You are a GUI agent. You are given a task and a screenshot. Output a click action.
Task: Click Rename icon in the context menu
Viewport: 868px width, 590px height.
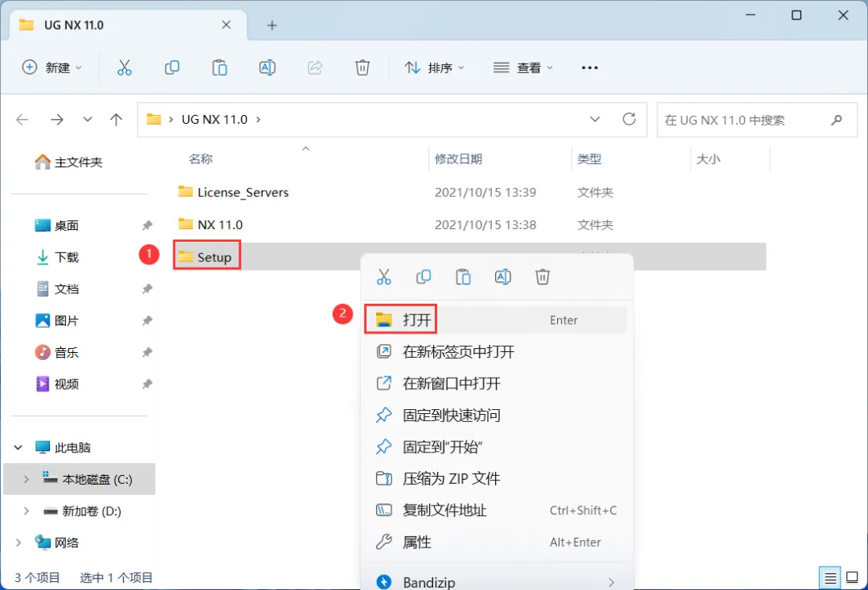tap(502, 277)
